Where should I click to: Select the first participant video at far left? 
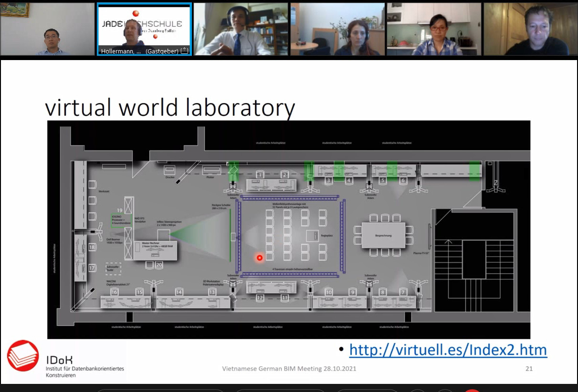coord(47,29)
